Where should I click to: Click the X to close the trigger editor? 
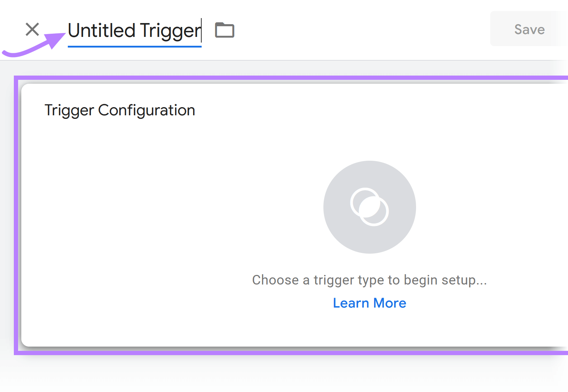[32, 29]
